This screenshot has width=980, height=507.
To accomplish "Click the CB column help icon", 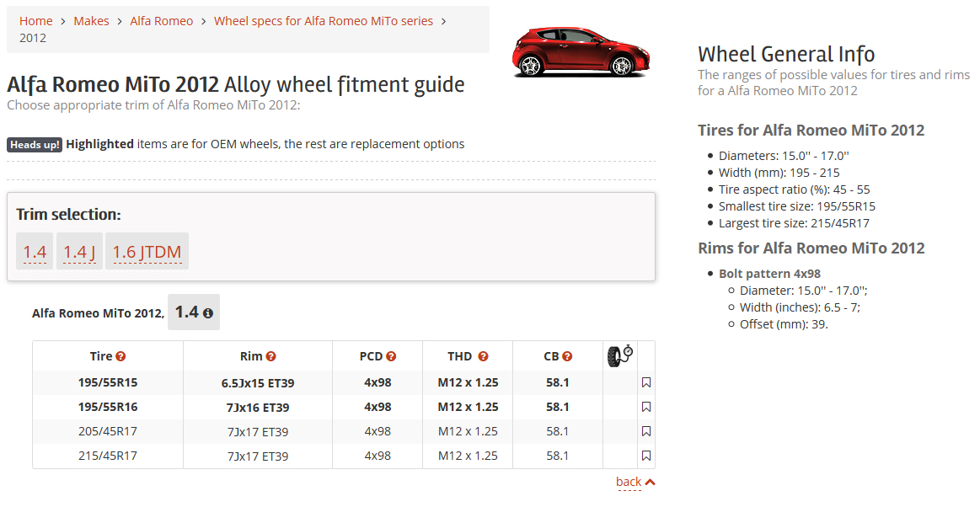I will pos(567,356).
